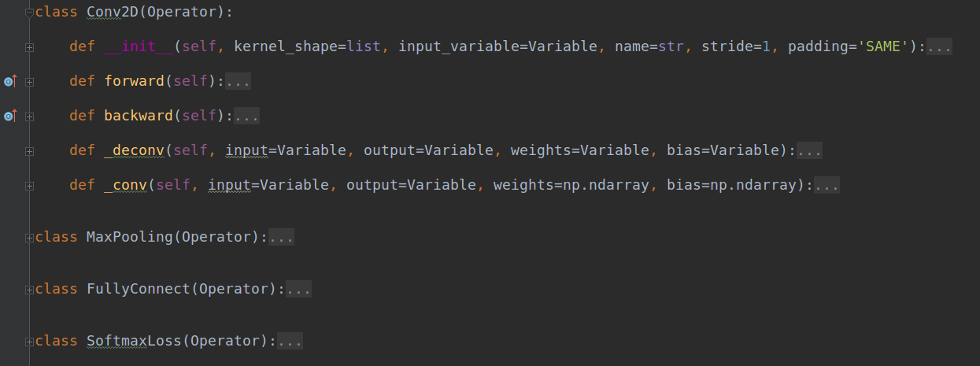Expand the forward method fold toggle
The image size is (980, 366).
click(x=29, y=81)
